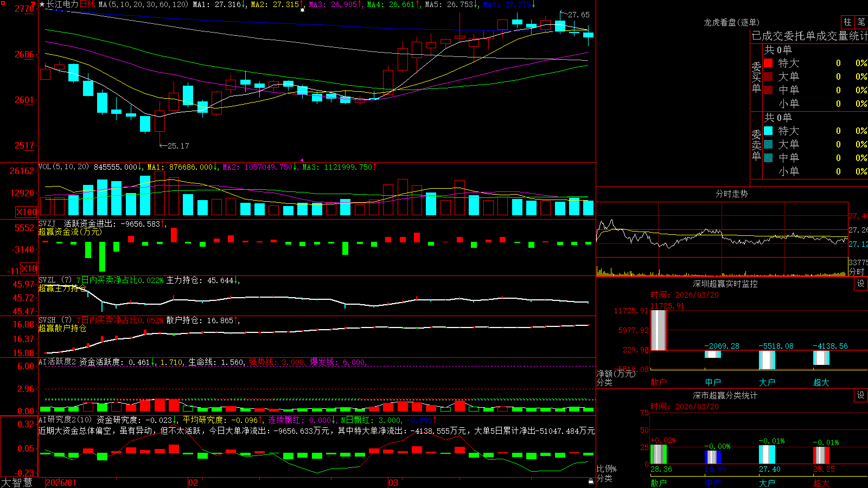Image resolution: width=868 pixels, height=488 pixels.
Task: Click the AI研究度2(10) indicator label
Action: click(65, 420)
